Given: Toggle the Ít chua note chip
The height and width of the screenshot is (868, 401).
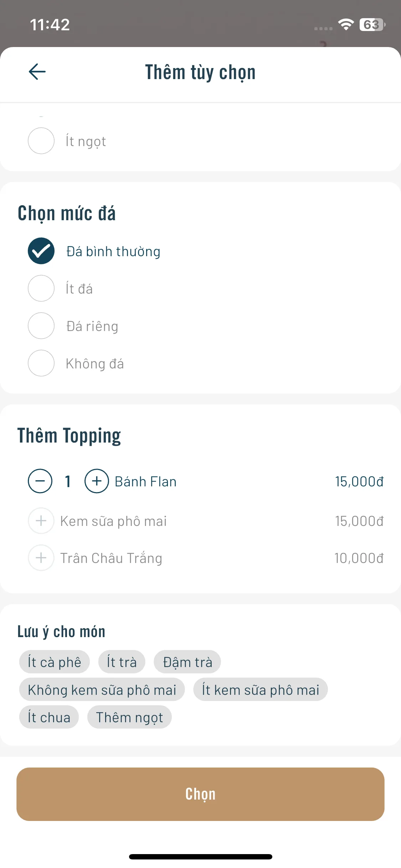Looking at the screenshot, I should [x=49, y=717].
